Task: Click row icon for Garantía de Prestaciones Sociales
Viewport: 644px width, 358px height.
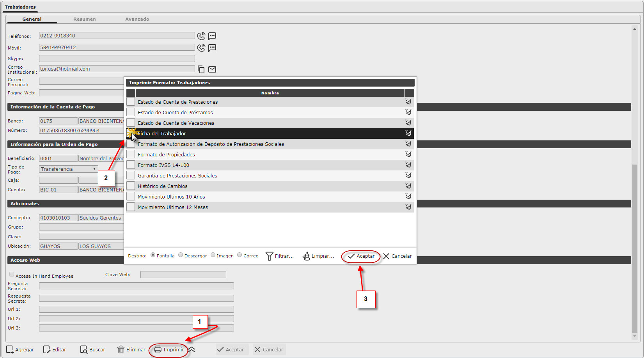Action: click(408, 175)
